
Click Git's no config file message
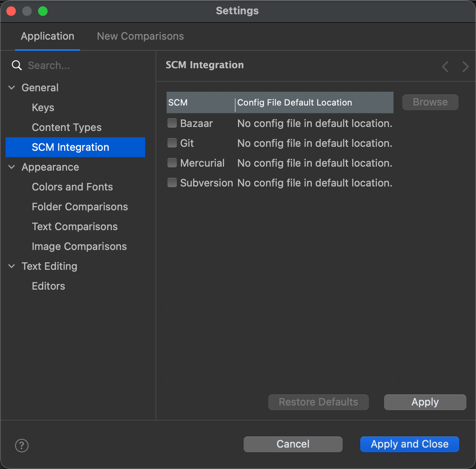tap(315, 143)
